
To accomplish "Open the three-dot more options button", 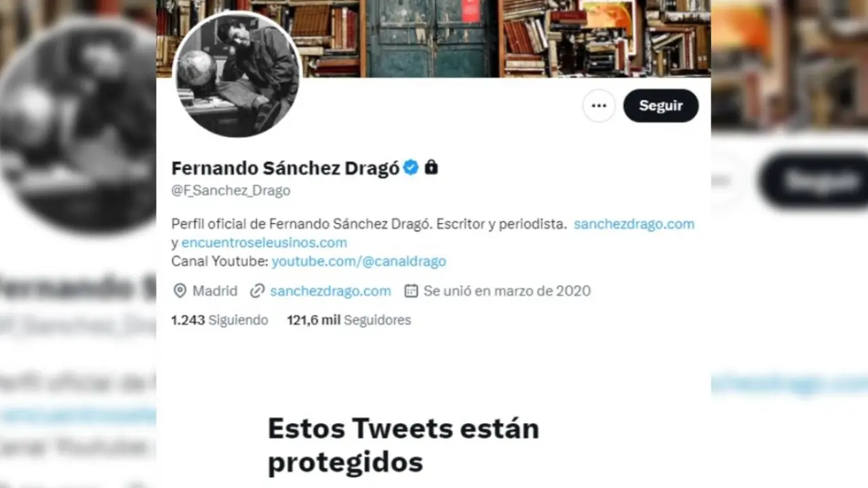I will (x=599, y=106).
